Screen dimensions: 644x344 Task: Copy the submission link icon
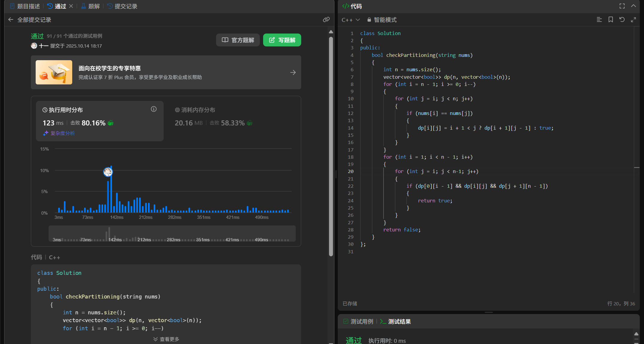(x=326, y=20)
